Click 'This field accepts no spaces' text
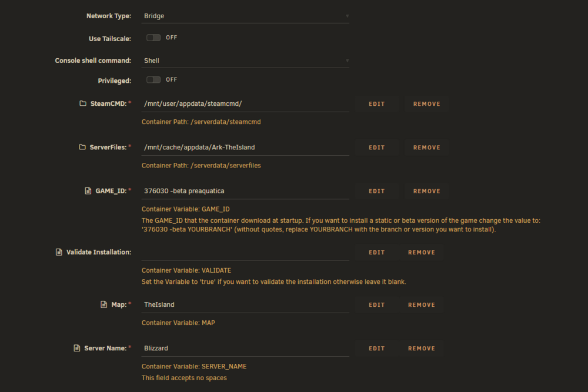 pos(184,378)
